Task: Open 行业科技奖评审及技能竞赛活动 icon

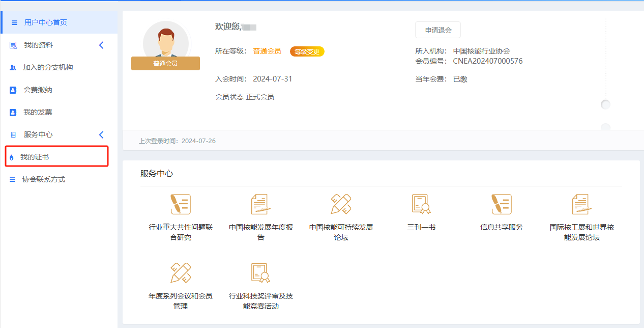Action: point(260,274)
